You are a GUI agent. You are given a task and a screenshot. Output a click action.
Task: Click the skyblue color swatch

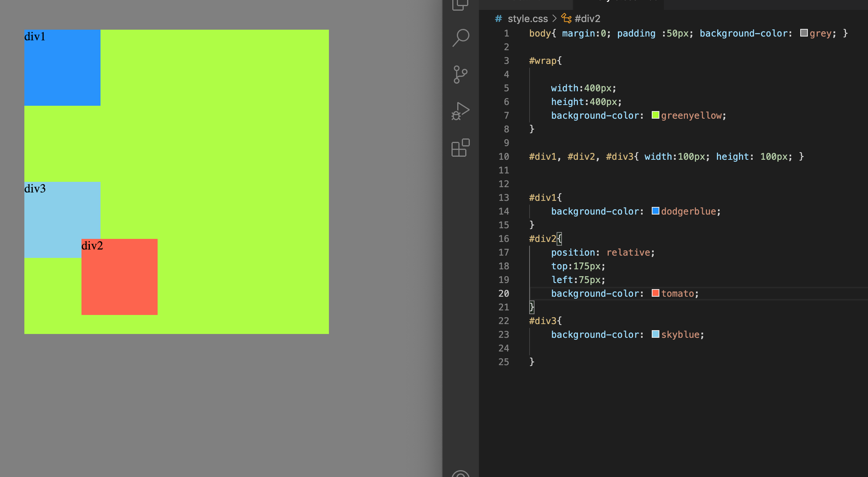tap(655, 334)
